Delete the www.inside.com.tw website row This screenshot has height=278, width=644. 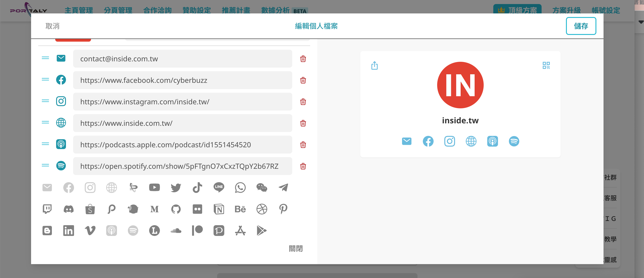tap(303, 123)
